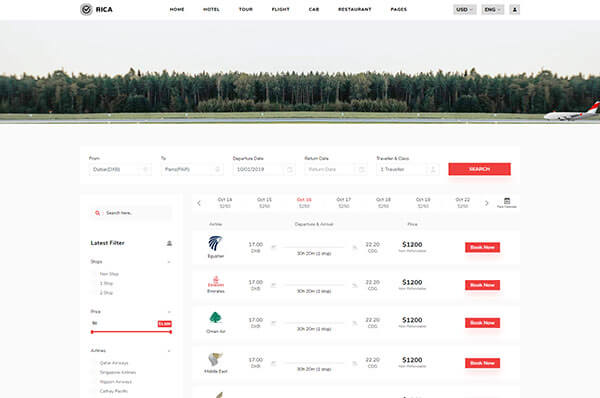This screenshot has height=398, width=600.
Task: Open the USD currency dropdown
Action: click(x=465, y=10)
